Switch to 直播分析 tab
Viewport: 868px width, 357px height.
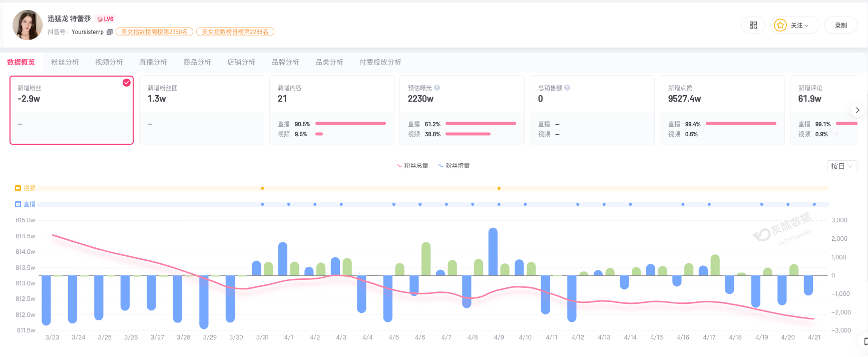click(x=153, y=62)
